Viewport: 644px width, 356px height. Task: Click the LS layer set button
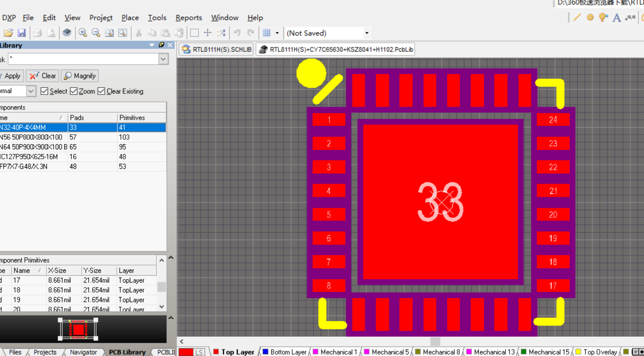pyautogui.click(x=199, y=352)
